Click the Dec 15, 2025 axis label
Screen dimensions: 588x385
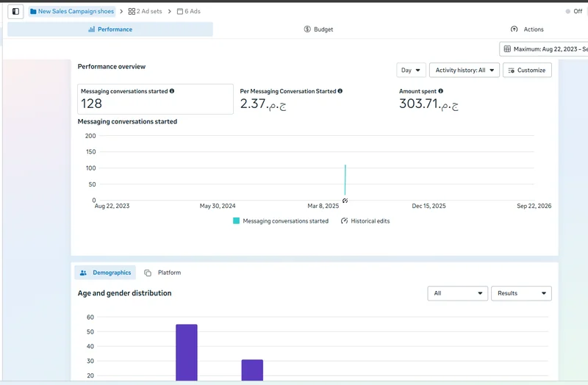pos(429,206)
